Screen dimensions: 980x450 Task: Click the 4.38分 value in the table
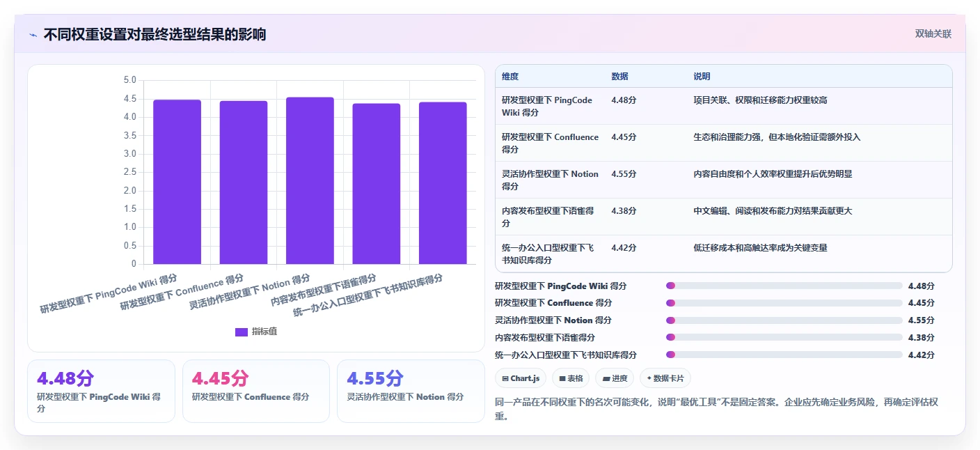coord(624,211)
